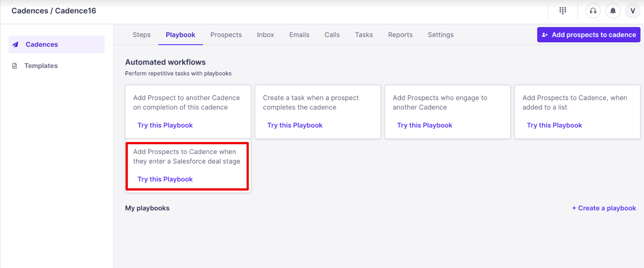
Task: Click the Templates document icon
Action: pos(15,66)
